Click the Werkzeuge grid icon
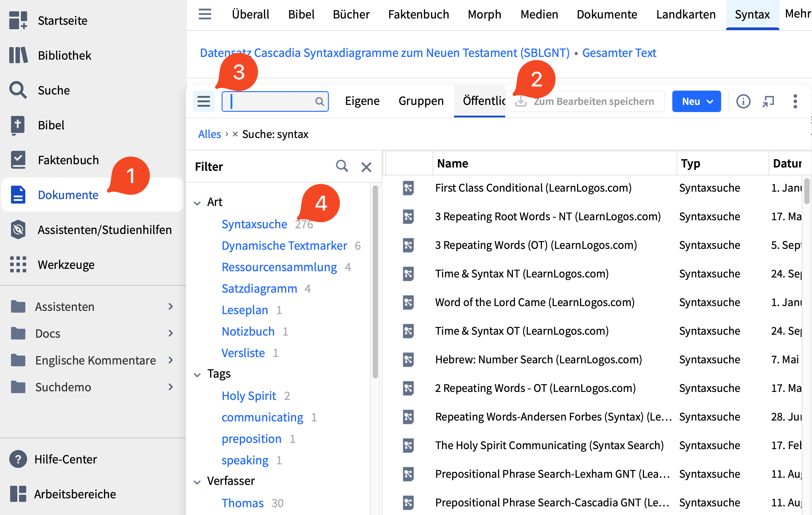 pos(18,264)
